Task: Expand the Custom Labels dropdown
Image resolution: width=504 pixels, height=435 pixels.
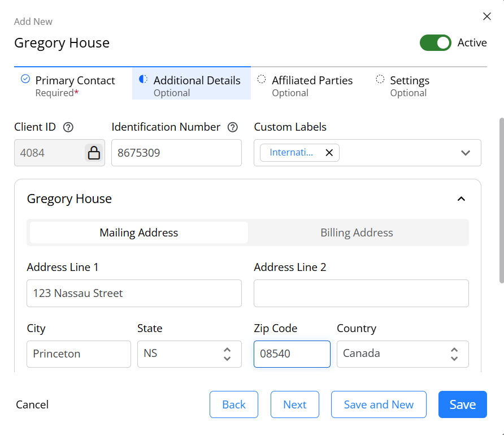Action: pos(466,153)
